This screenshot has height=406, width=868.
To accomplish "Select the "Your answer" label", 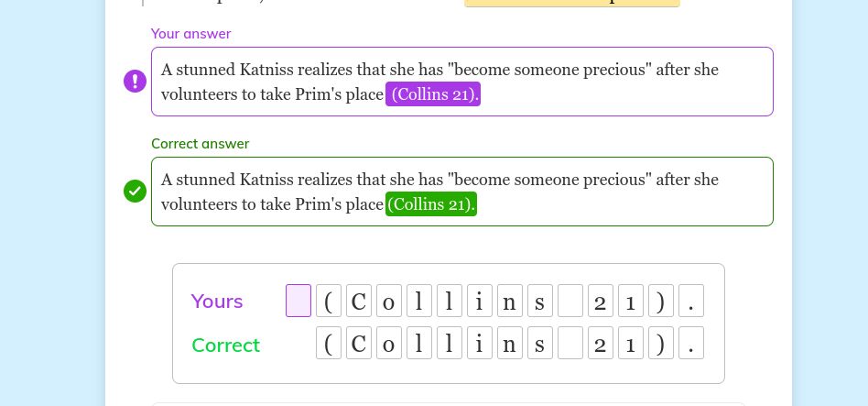I will [190, 34].
